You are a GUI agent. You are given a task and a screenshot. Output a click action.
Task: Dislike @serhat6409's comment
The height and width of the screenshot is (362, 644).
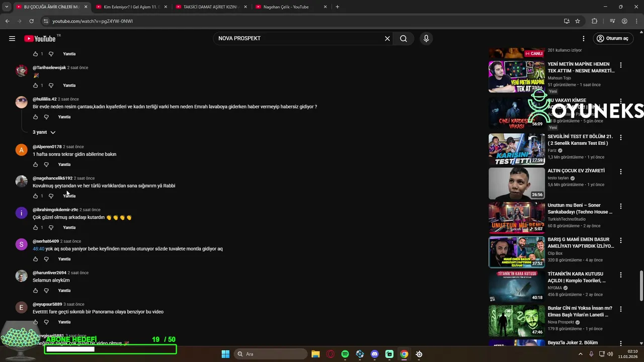(46, 259)
